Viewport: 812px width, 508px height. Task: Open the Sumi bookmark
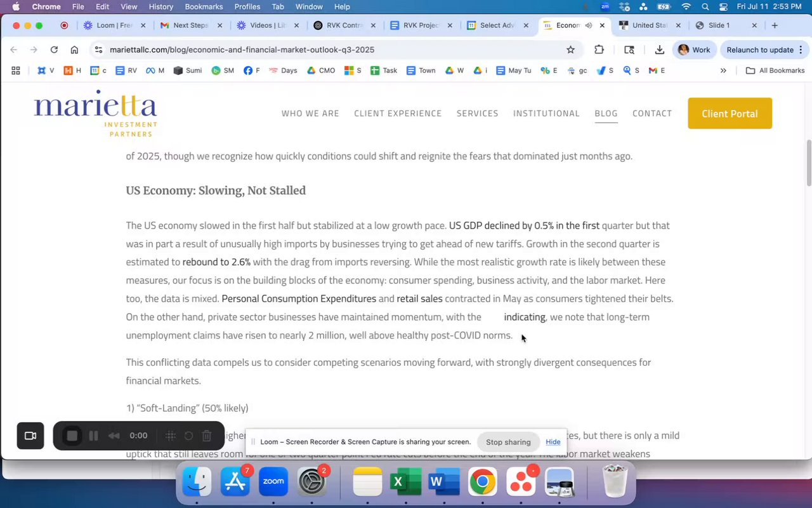(188, 70)
